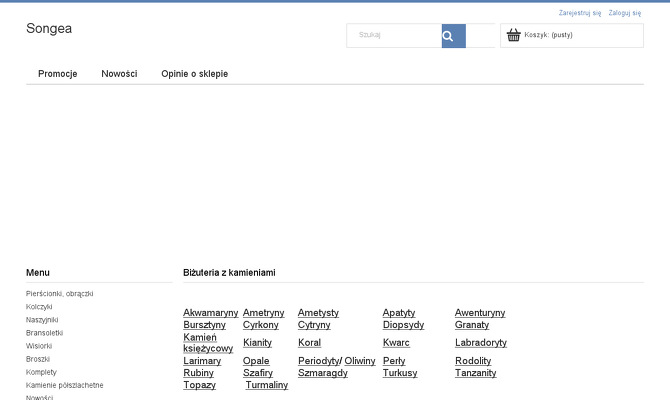Image resolution: width=670 pixels, height=400 pixels.
Task: Select Wisiorki in side menu
Action: coord(39,346)
